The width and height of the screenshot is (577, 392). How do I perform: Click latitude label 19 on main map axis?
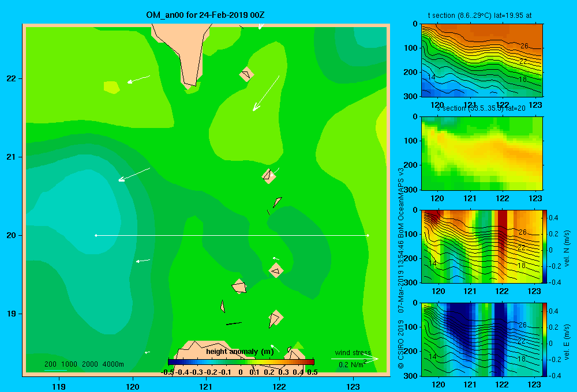point(12,314)
